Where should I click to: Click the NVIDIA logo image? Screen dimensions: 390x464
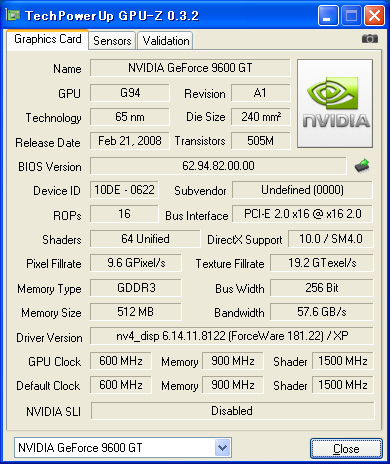pyautogui.click(x=335, y=103)
